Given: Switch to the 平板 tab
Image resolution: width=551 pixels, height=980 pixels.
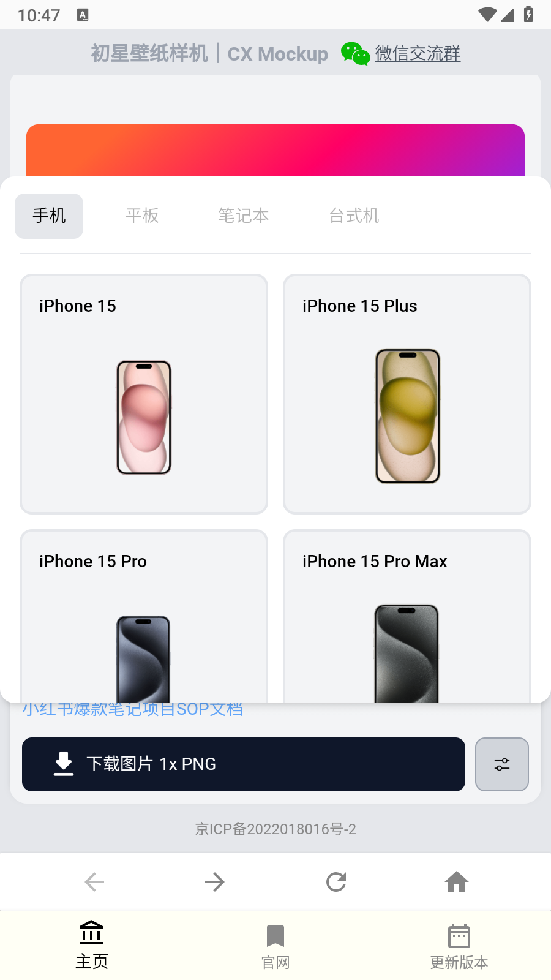Looking at the screenshot, I should pyautogui.click(x=142, y=216).
